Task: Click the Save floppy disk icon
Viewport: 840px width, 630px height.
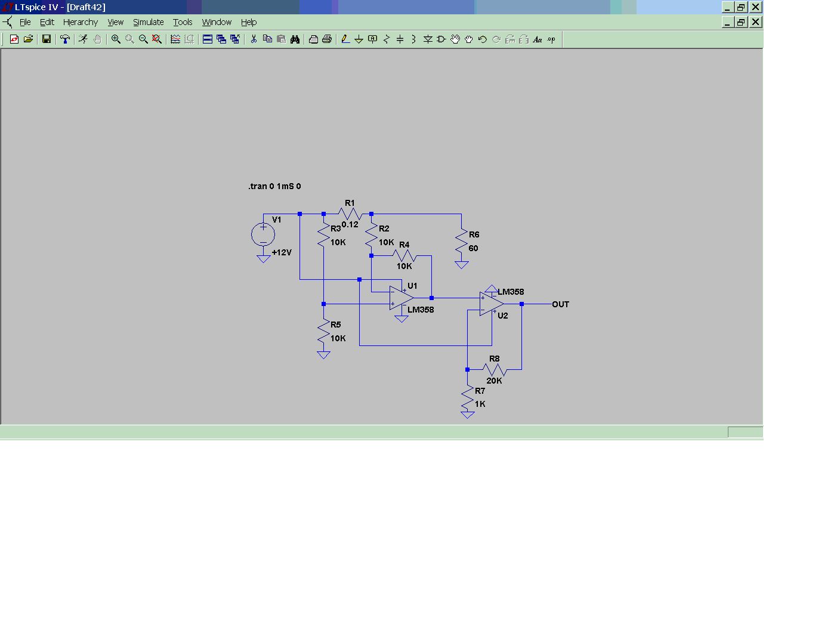Action: coord(46,39)
